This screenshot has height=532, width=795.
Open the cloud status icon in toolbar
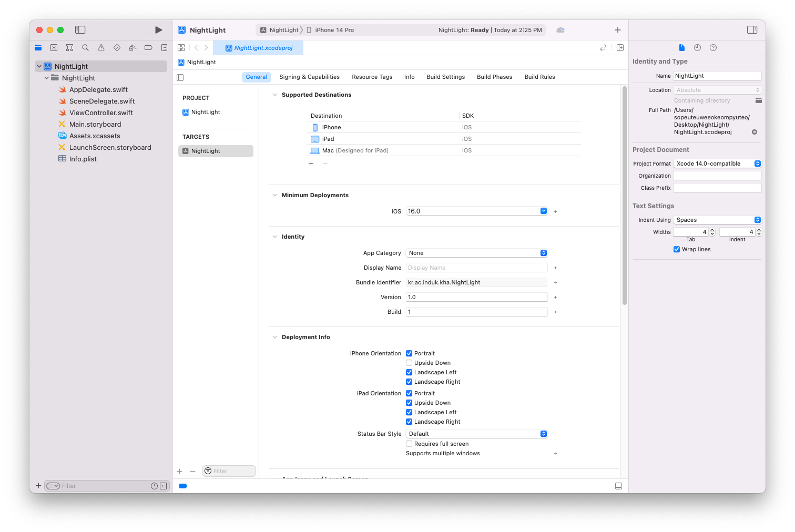tap(560, 30)
